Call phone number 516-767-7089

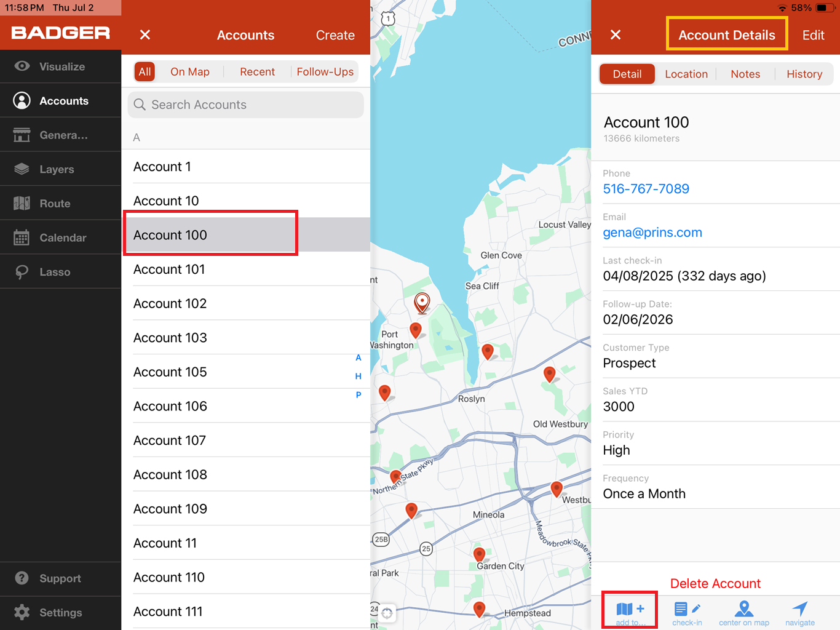(x=646, y=189)
